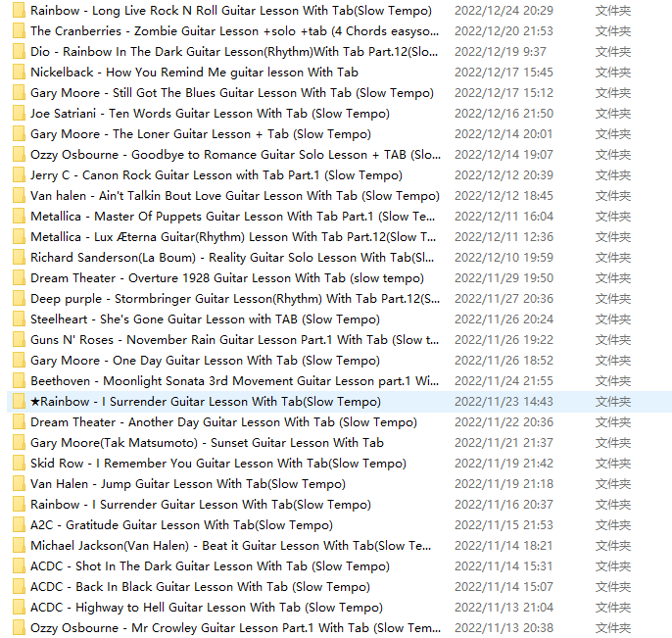Select '★Rainbow - I Surrender' highlighted folder name

pos(206,402)
